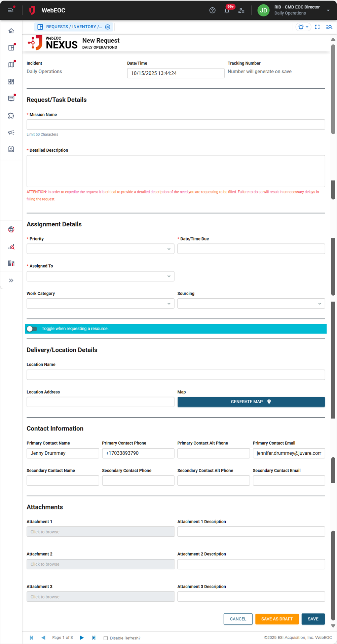Click the scroll up arrow of form scrollbar
337x644 pixels.
pos(333,39)
